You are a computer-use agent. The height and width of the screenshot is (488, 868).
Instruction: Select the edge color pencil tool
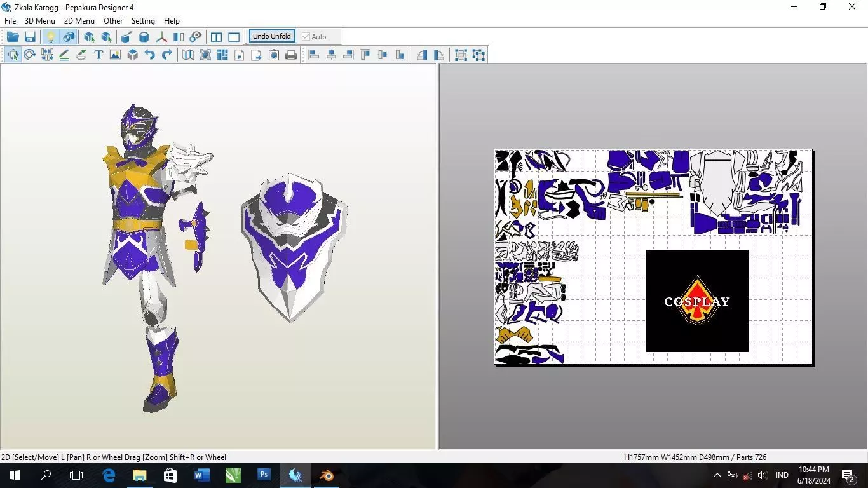[x=64, y=55]
